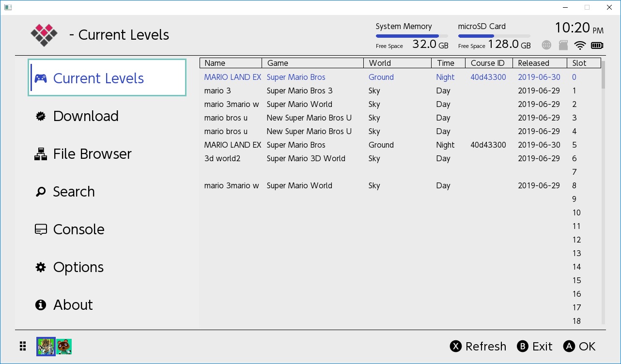Select the raccoon user avatar
621x364 pixels.
[x=64, y=347]
